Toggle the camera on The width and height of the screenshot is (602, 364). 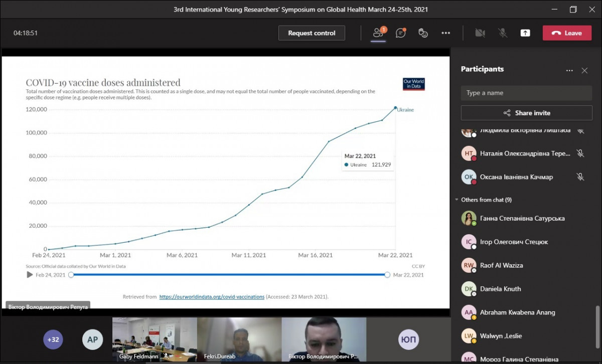[480, 33]
